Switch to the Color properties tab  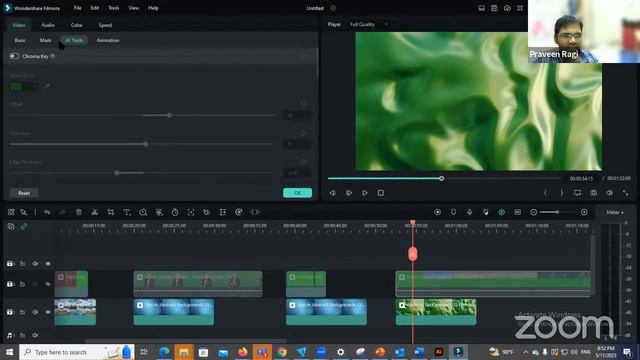click(76, 25)
